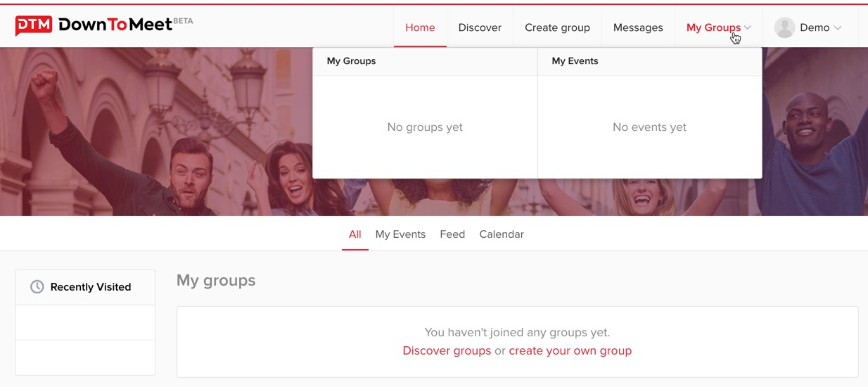The image size is (868, 387).
Task: Follow the Discover groups link
Action: [x=447, y=350]
